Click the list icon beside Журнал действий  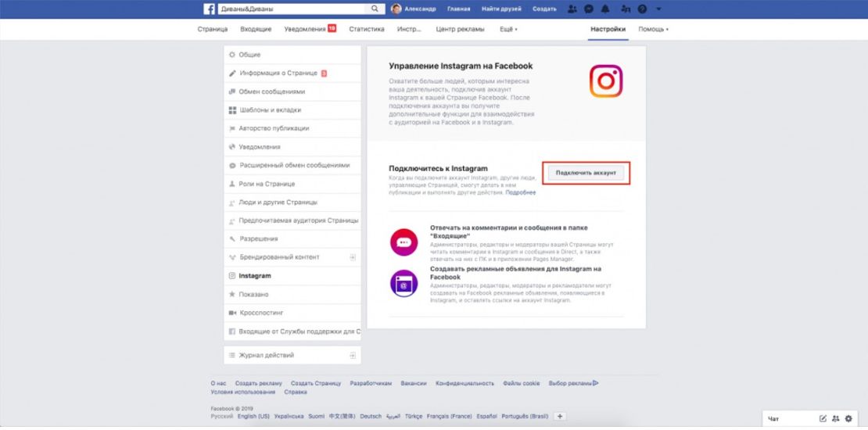pos(232,355)
